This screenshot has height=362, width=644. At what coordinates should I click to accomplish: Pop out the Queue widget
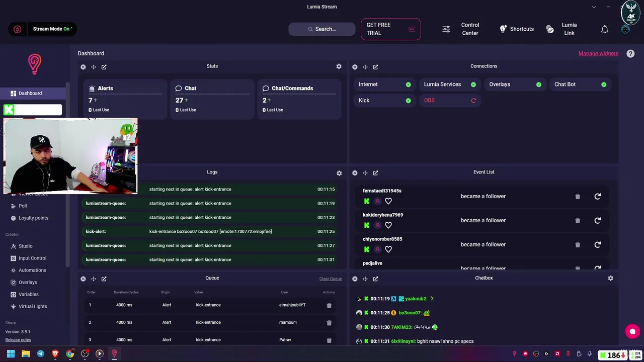(x=104, y=279)
